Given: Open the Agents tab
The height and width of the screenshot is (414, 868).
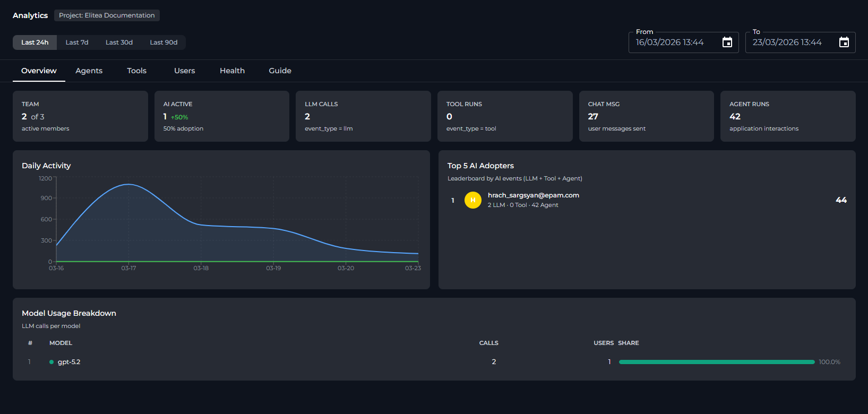Looking at the screenshot, I should pos(89,71).
